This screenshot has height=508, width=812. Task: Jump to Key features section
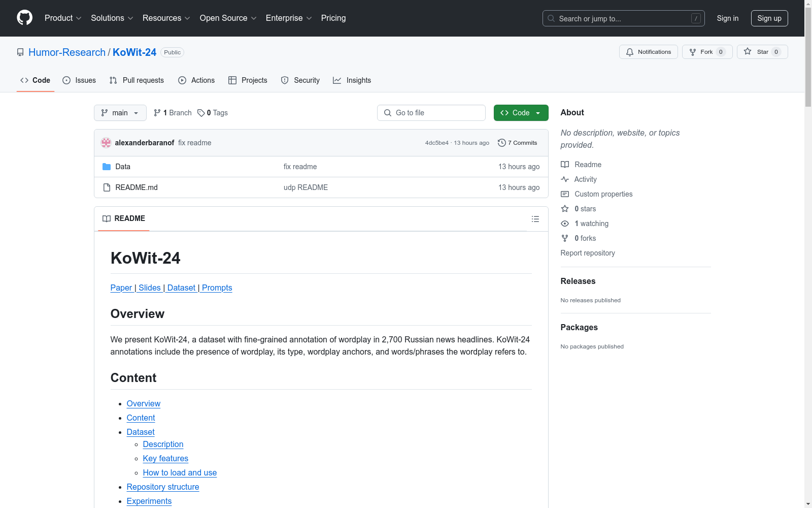click(x=165, y=458)
